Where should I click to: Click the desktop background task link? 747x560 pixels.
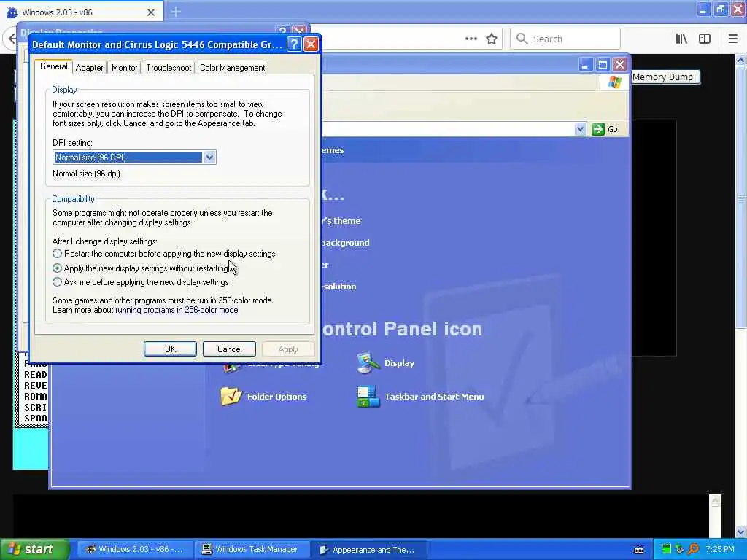(x=345, y=243)
